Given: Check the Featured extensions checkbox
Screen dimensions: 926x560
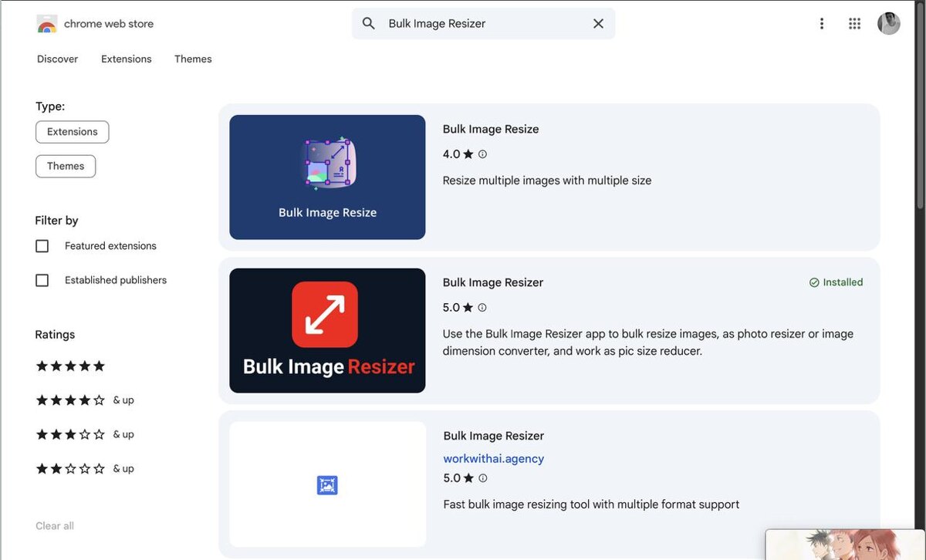Looking at the screenshot, I should click(x=42, y=246).
